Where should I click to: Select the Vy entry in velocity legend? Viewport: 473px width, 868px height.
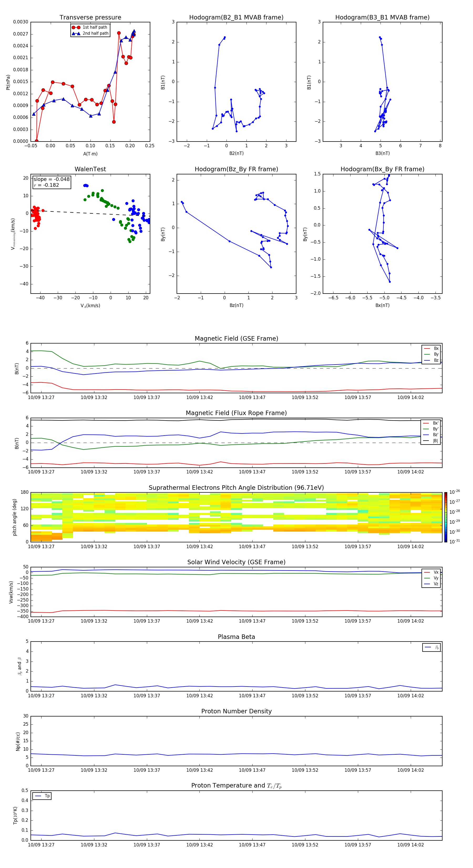tap(431, 578)
